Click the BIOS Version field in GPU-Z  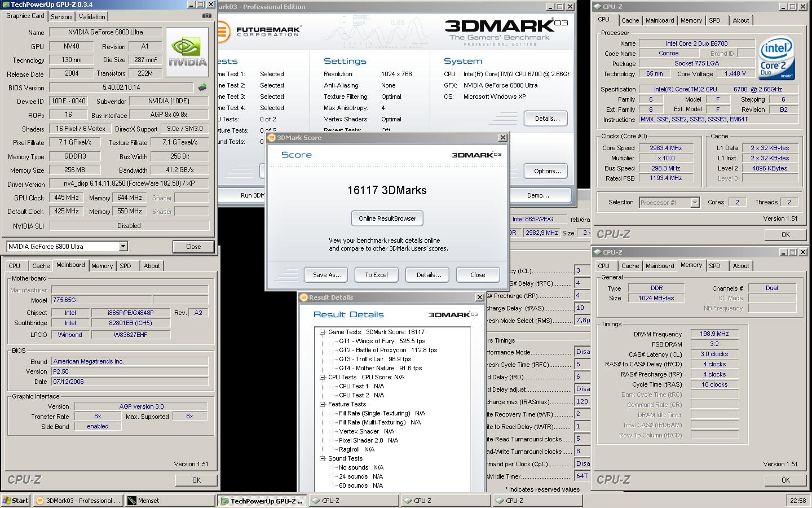click(121, 87)
